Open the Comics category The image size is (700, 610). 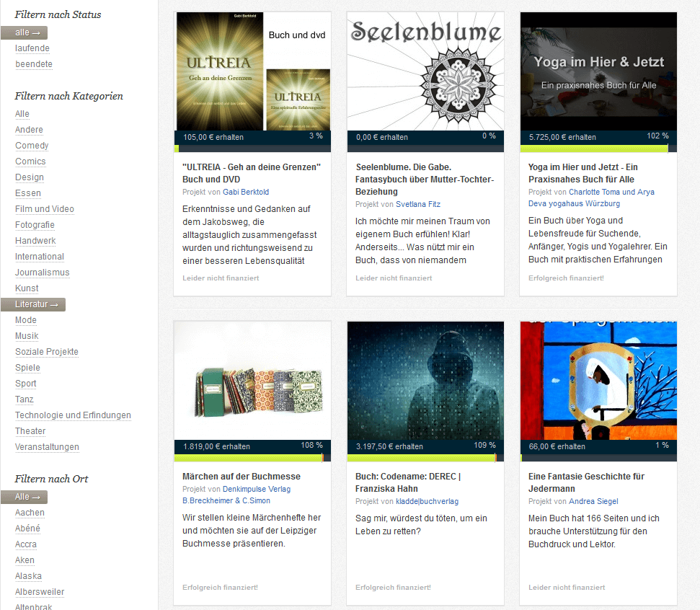[x=30, y=162]
